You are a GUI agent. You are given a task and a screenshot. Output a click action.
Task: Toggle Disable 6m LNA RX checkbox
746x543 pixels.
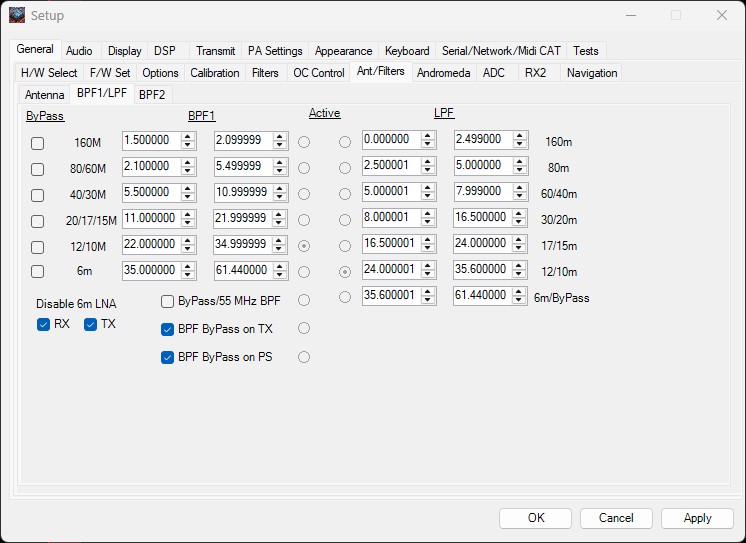pos(43,324)
